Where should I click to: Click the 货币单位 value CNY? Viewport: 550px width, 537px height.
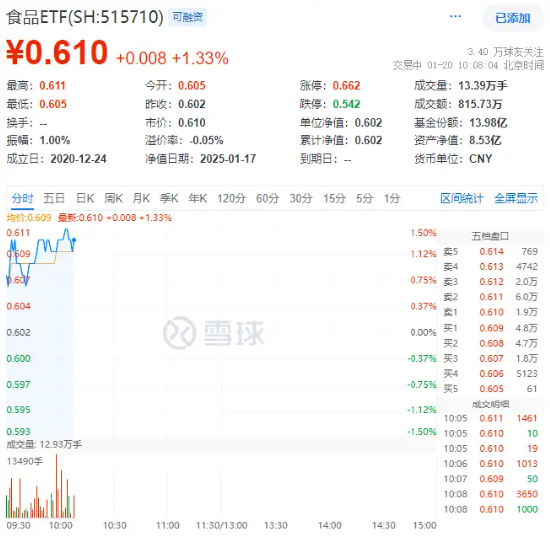coord(481,159)
